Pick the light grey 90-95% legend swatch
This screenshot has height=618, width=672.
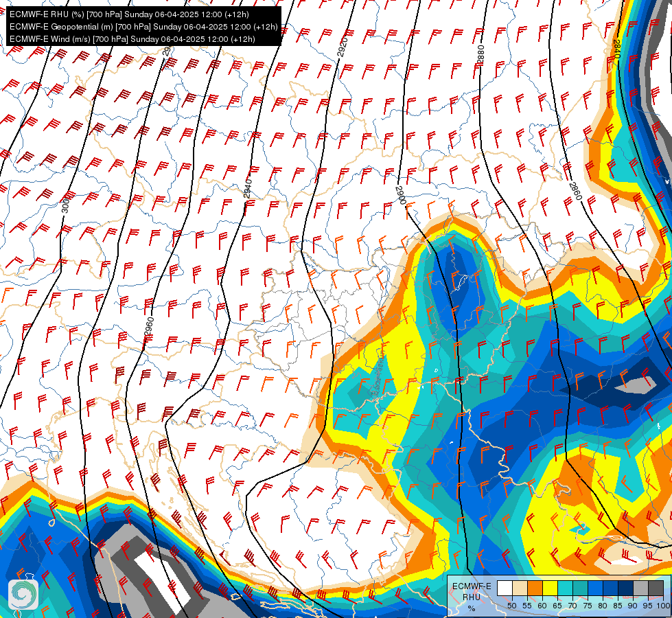[x=640, y=588]
